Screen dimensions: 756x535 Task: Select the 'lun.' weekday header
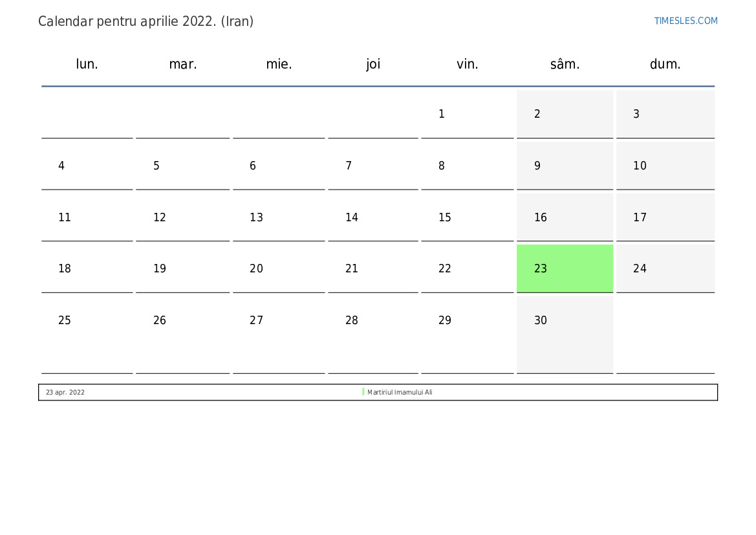87,64
